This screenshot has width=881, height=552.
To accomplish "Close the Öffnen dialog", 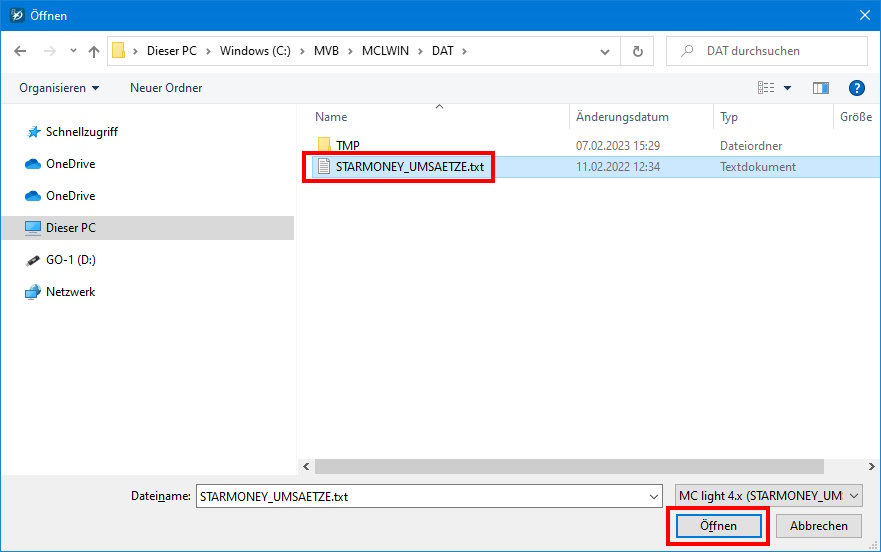I will pyautogui.click(x=865, y=15).
